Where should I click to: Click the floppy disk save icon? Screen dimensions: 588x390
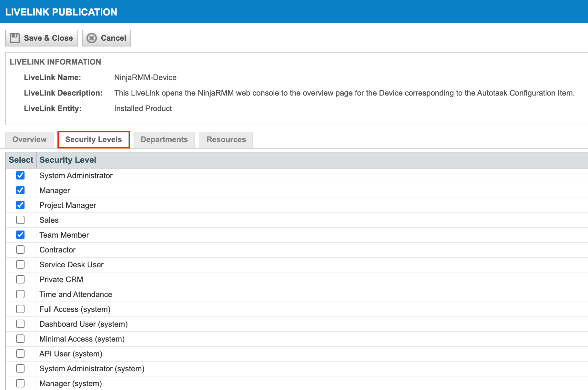pos(15,38)
